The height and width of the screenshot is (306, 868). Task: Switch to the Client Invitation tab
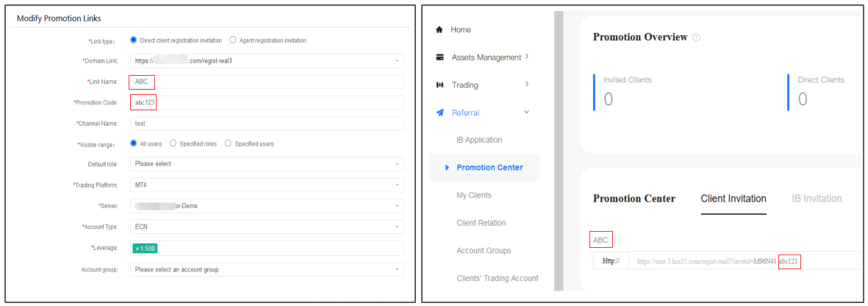click(733, 199)
